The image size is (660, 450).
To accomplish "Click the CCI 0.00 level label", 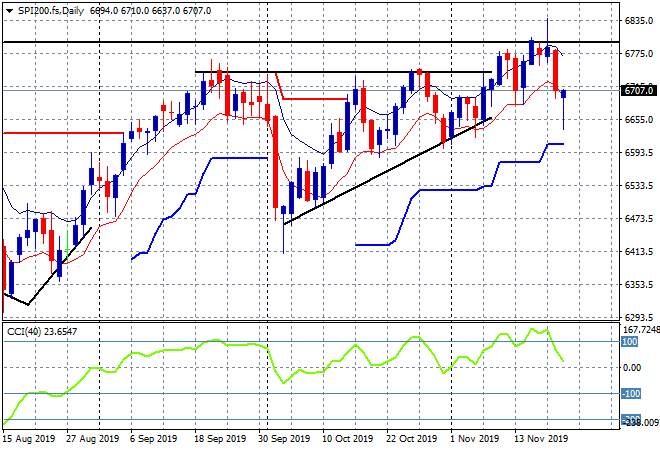I will click(x=632, y=367).
